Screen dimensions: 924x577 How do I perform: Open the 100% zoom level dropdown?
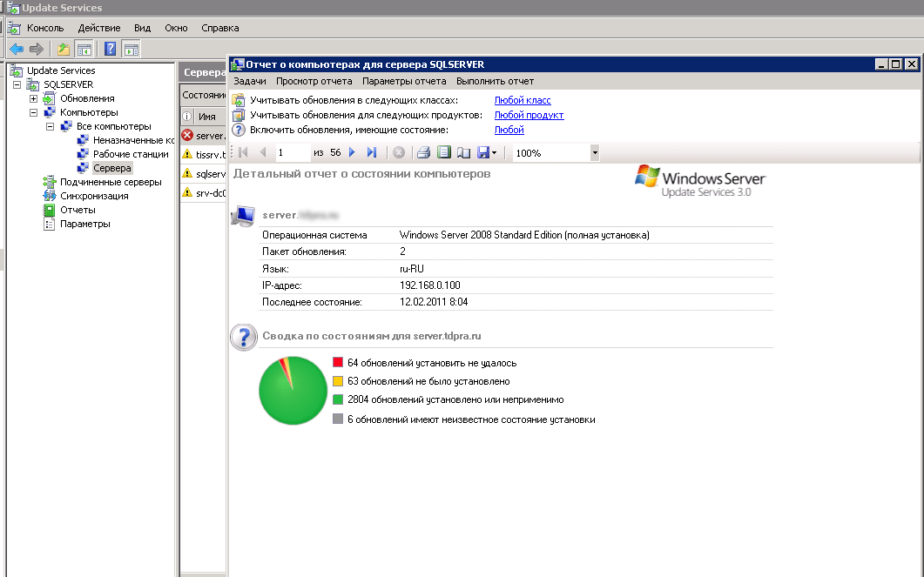click(595, 152)
